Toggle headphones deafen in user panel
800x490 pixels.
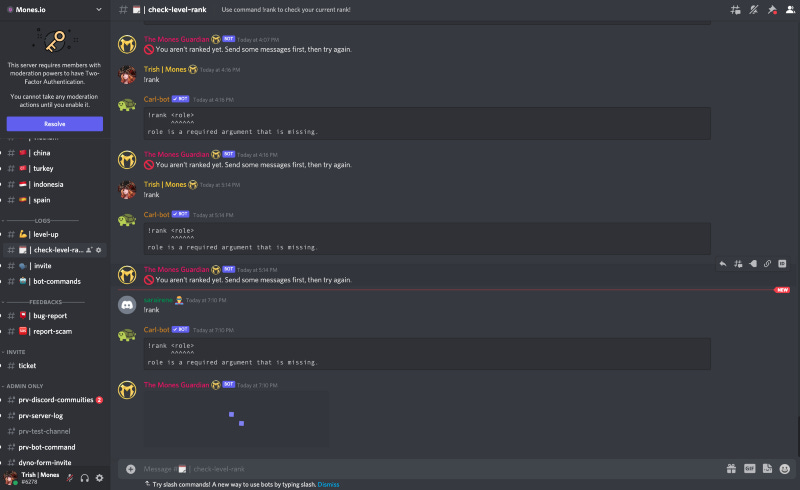pos(85,478)
